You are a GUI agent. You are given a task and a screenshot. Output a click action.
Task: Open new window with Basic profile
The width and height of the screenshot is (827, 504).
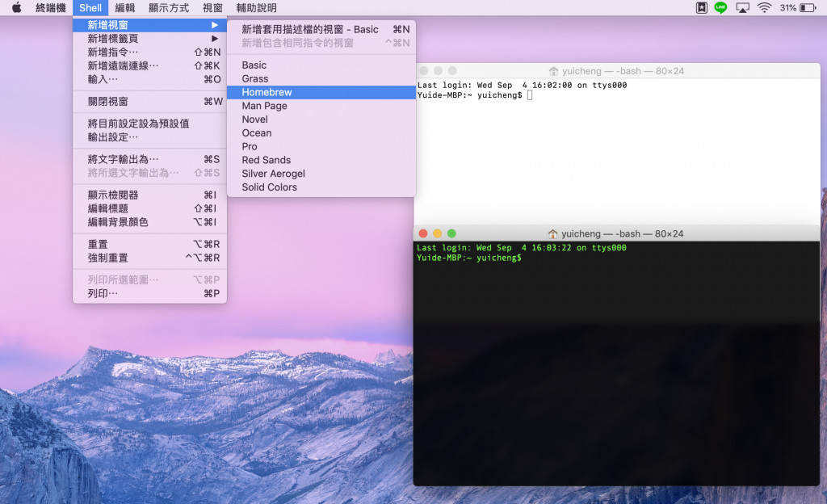tap(321, 65)
